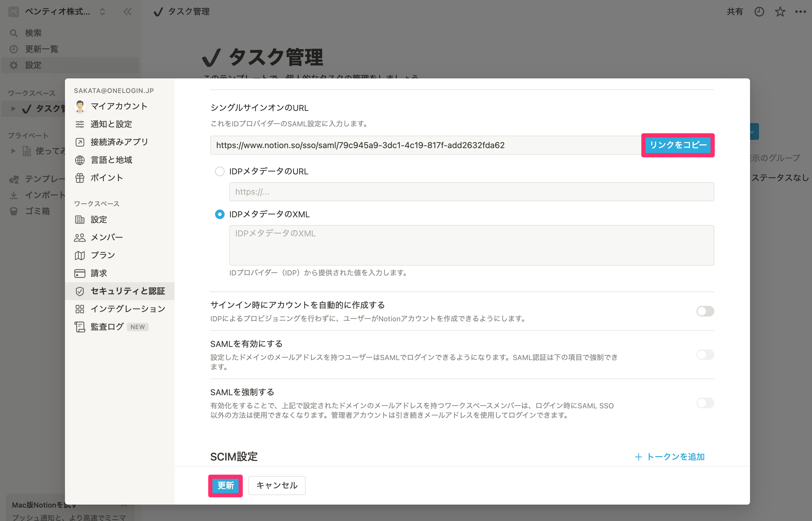This screenshot has height=521, width=812.
Task: Open the 言語と地域 settings section
Action: (x=120, y=160)
